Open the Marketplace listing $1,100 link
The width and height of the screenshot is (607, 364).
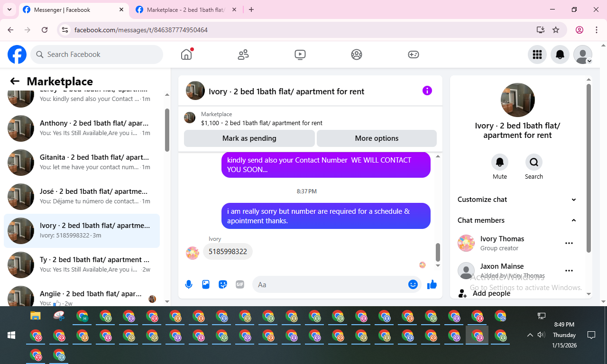(262, 123)
